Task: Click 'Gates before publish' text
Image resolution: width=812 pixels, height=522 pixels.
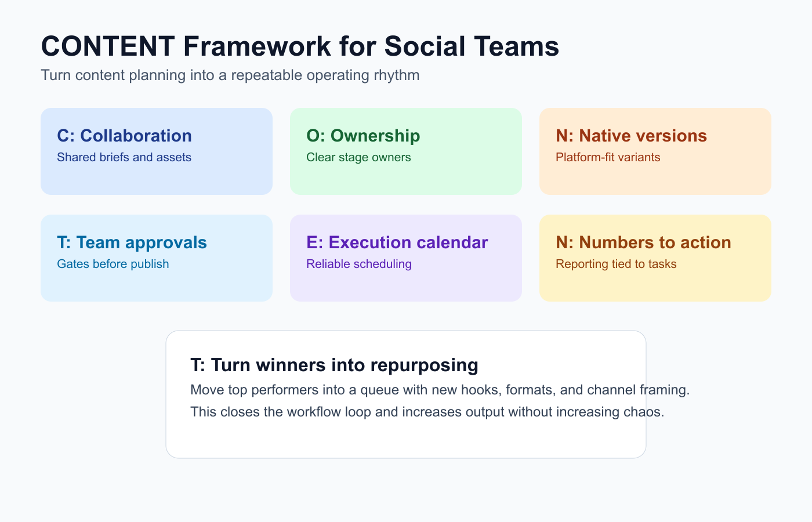Action: tap(113, 264)
